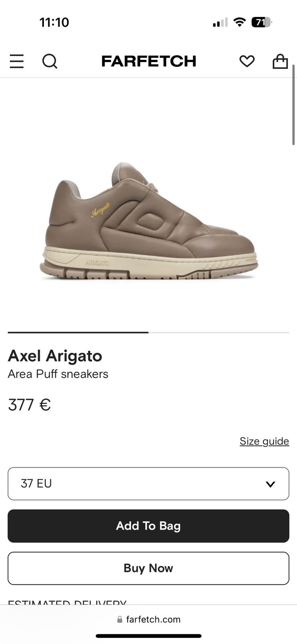
Task: Tap the battery indicator in status bar
Action: tap(261, 22)
